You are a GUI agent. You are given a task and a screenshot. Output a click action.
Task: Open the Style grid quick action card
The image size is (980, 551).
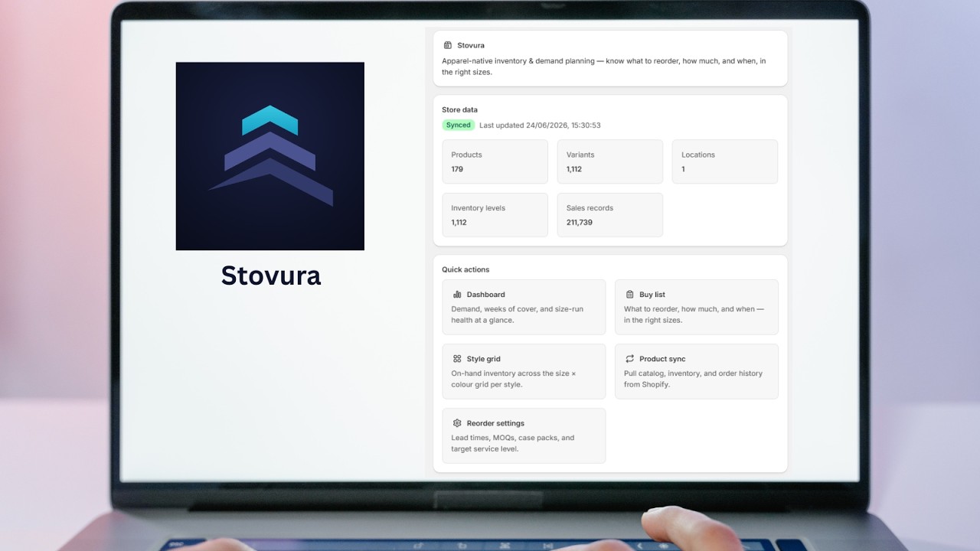point(524,371)
